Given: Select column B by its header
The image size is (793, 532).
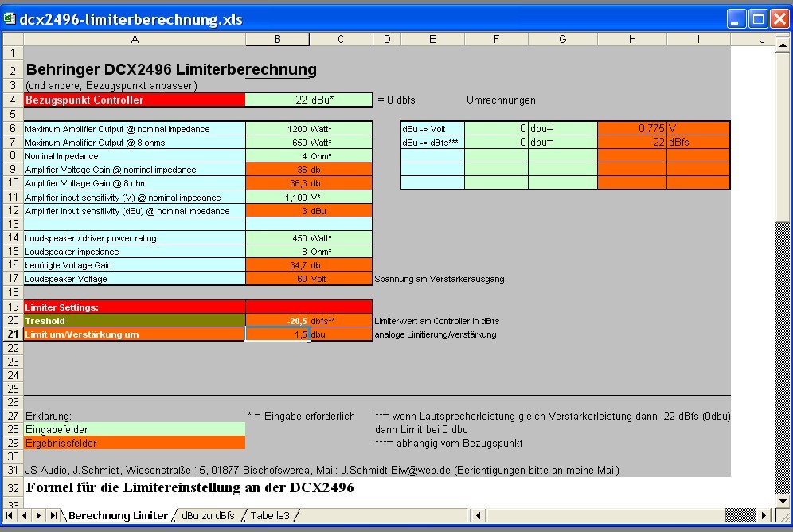Looking at the screenshot, I should pos(277,40).
